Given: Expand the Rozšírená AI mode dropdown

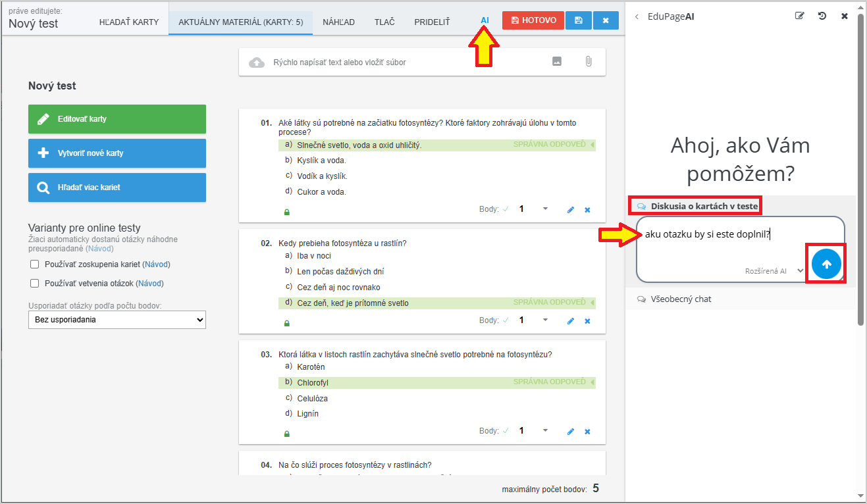Looking at the screenshot, I should tap(800, 270).
